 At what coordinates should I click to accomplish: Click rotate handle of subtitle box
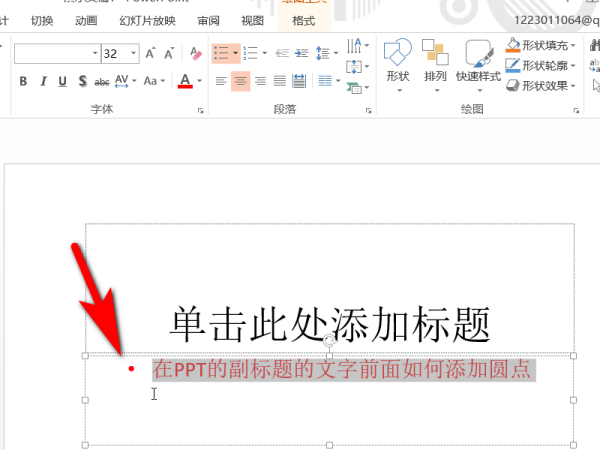point(329,340)
